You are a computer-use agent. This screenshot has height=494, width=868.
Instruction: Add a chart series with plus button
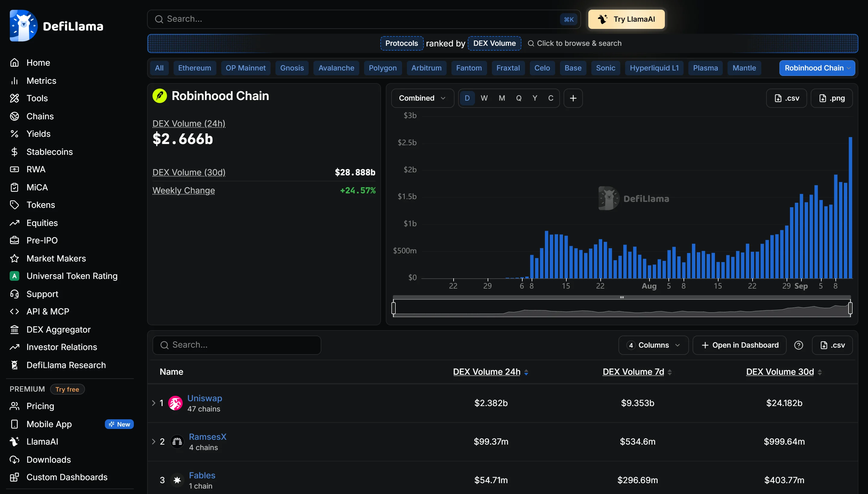(x=573, y=98)
